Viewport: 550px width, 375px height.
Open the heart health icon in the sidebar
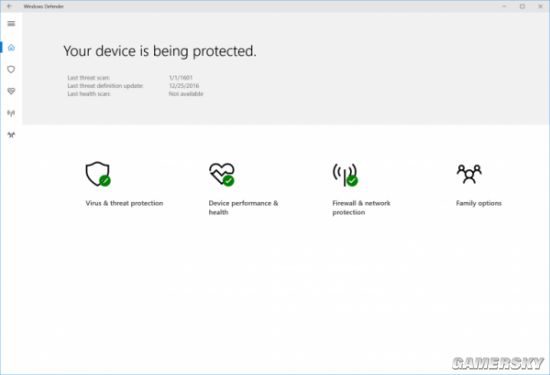[x=11, y=91]
